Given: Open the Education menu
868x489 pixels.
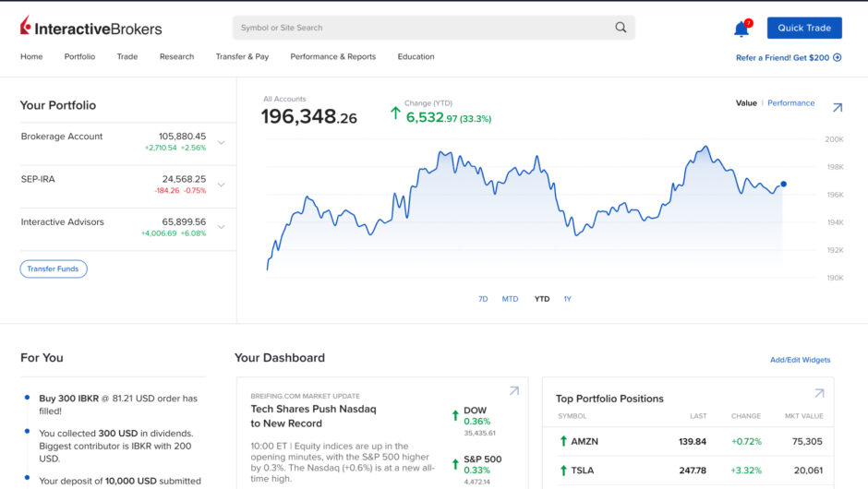Looking at the screenshot, I should [x=416, y=56].
